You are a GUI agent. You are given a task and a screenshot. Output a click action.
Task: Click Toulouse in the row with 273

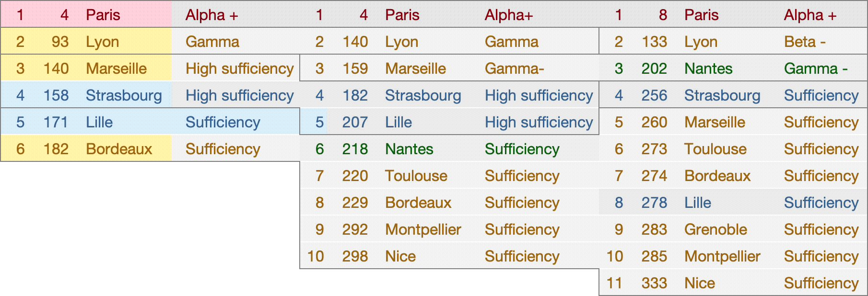tap(715, 149)
